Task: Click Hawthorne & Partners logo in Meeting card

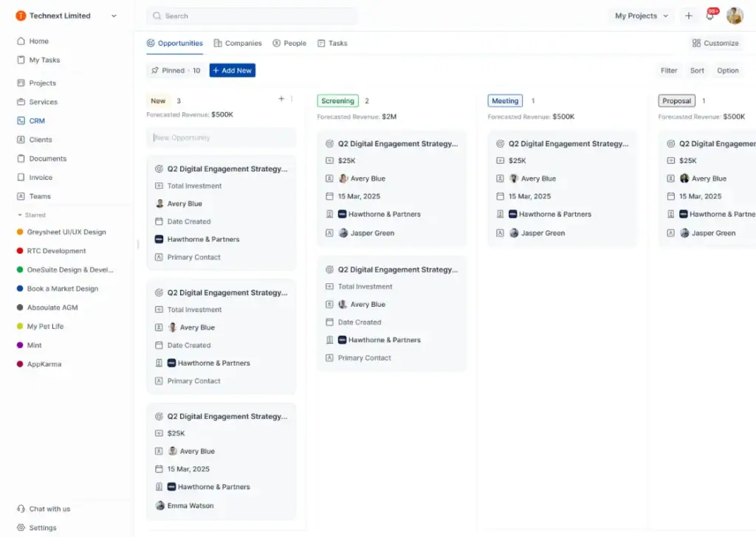Action: (x=512, y=214)
